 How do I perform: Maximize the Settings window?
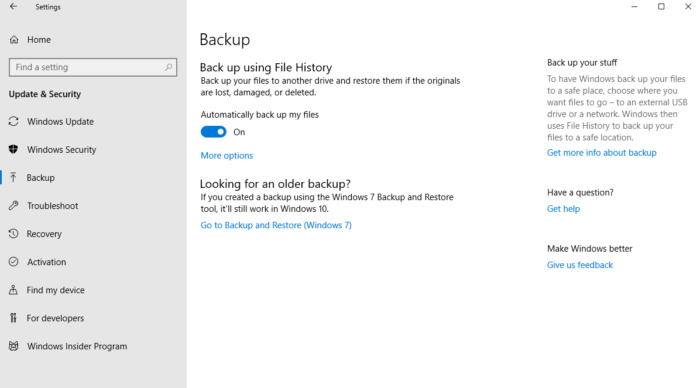click(x=661, y=7)
